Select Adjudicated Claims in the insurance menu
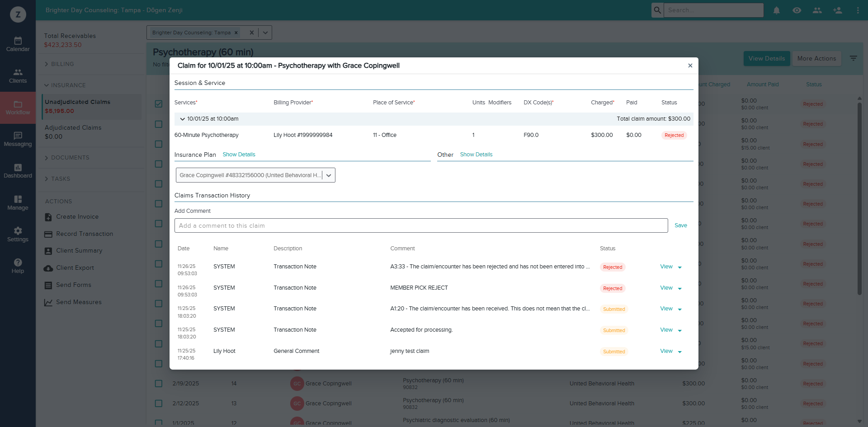The image size is (868, 427). point(73,128)
